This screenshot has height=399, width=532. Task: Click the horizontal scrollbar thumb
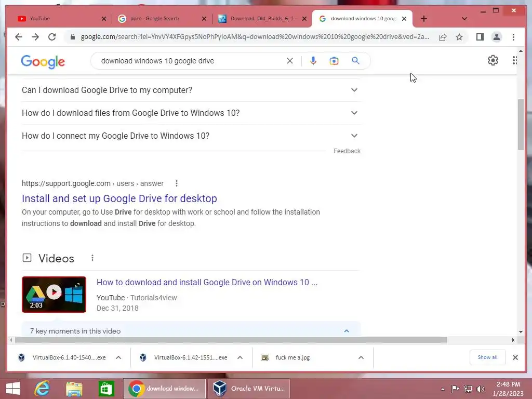[231, 340]
